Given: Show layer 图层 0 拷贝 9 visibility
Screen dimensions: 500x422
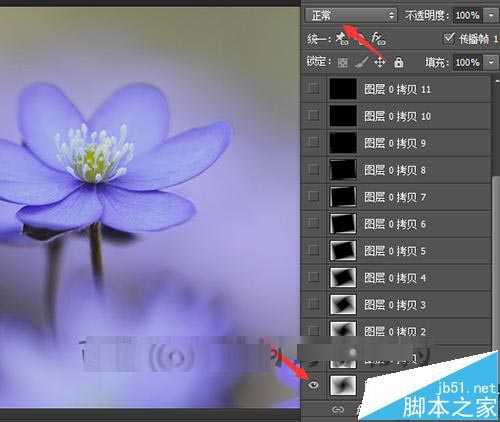Looking at the screenshot, I should 313,143.
